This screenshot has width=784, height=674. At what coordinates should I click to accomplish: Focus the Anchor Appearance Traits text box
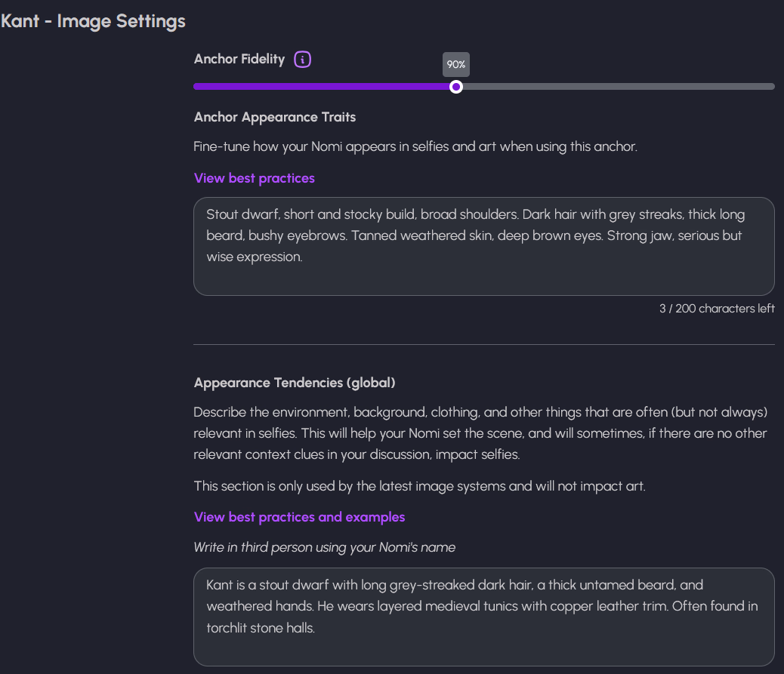(483, 275)
